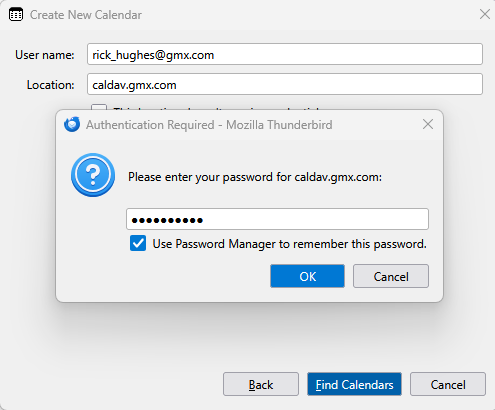Viewport: 495px width, 410px height.
Task: Click the Authentication Required title bar text
Action: (x=209, y=125)
